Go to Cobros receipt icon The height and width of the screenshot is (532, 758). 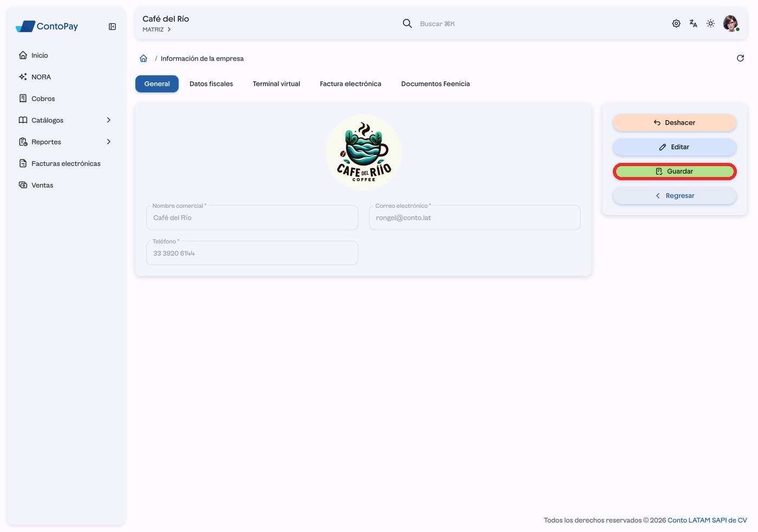click(x=23, y=98)
